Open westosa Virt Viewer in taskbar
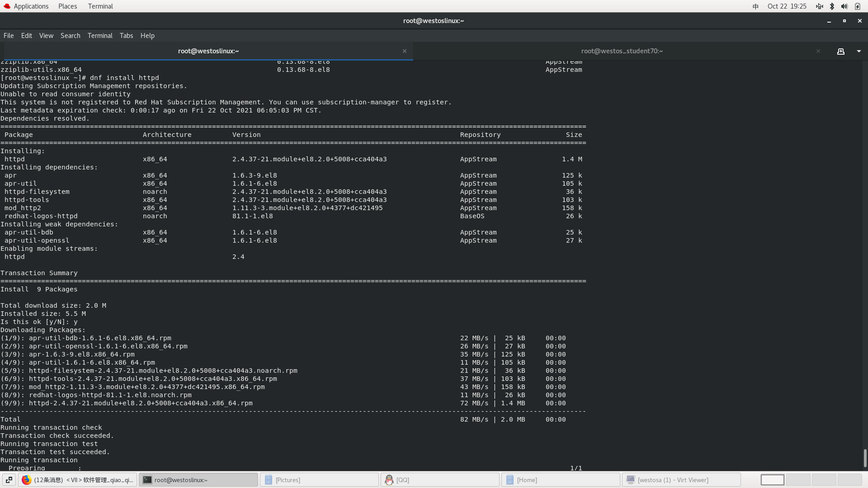 click(681, 480)
